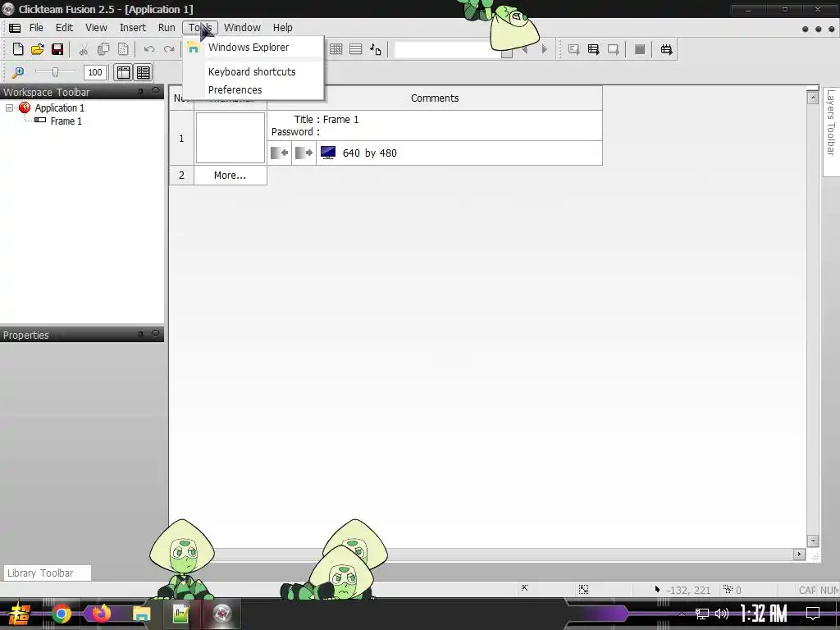Pin the Workspace Toolbar panel
Image resolution: width=840 pixels, height=630 pixels.
point(140,92)
